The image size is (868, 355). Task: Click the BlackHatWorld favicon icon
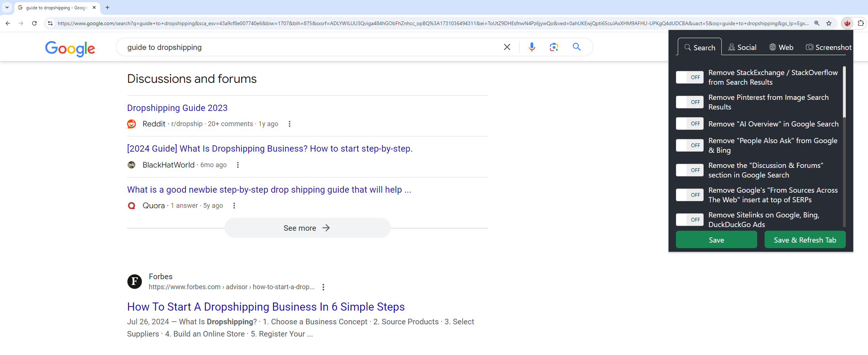[131, 165]
